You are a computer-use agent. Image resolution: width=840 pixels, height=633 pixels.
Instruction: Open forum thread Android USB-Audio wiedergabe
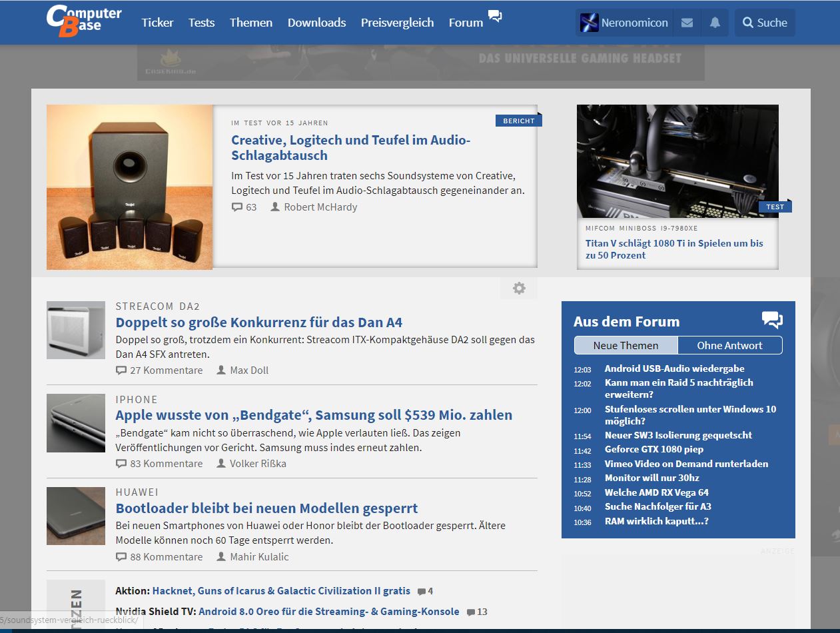tap(674, 368)
